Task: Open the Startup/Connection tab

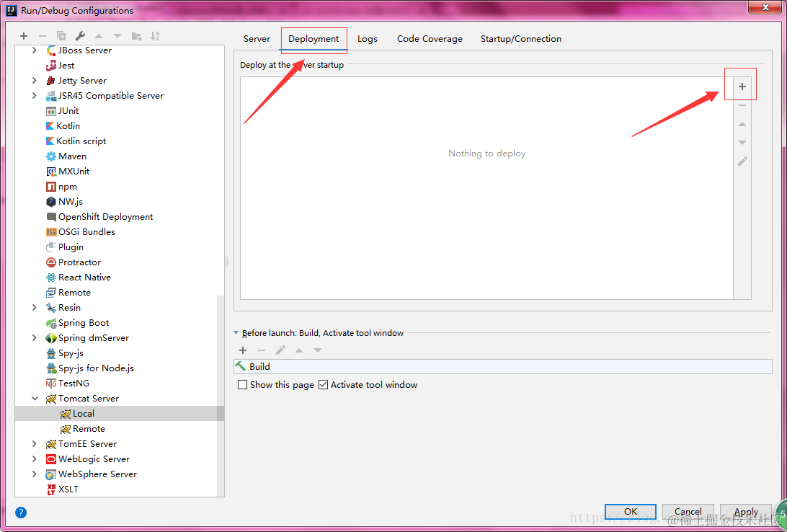Action: click(521, 39)
